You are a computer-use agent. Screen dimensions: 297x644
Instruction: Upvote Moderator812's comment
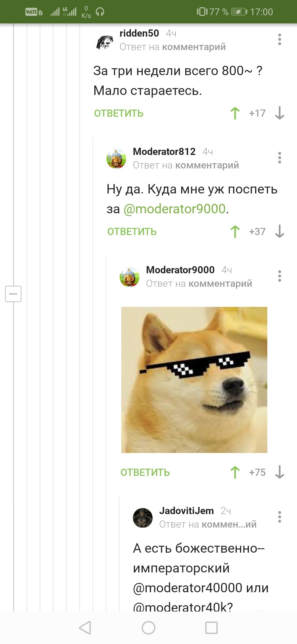pos(235,231)
